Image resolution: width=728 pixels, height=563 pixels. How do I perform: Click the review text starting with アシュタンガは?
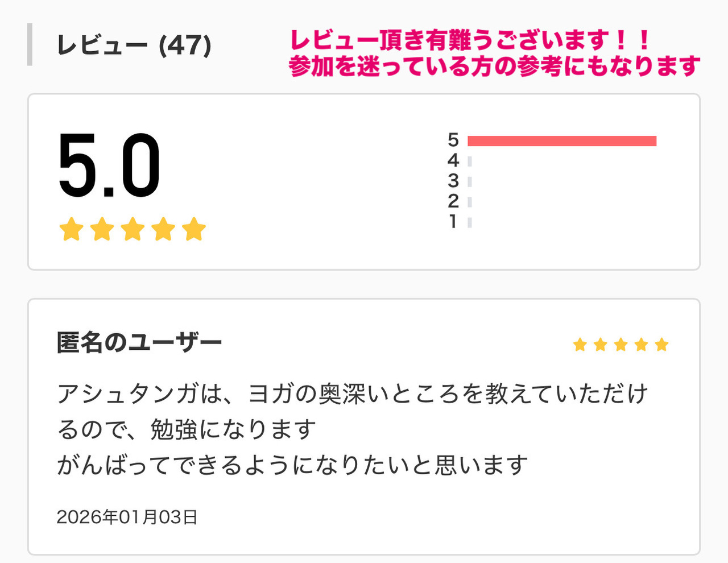tap(353, 429)
